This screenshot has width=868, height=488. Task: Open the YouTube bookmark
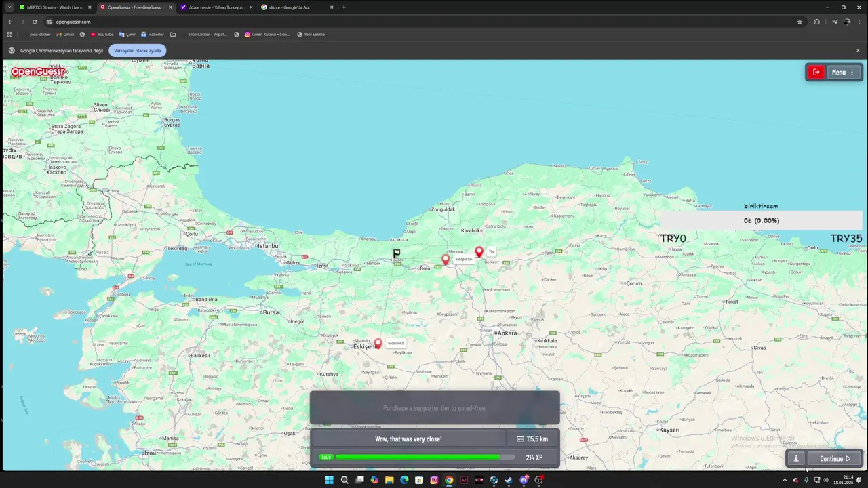coord(102,34)
